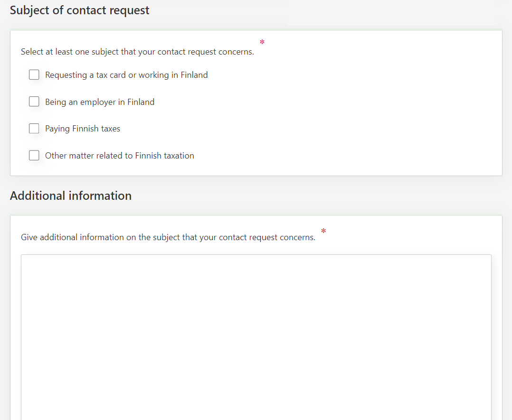Viewport: 512px width, 420px height.
Task: Click the required asterisk beside the subject instruction
Action: pyautogui.click(x=262, y=43)
